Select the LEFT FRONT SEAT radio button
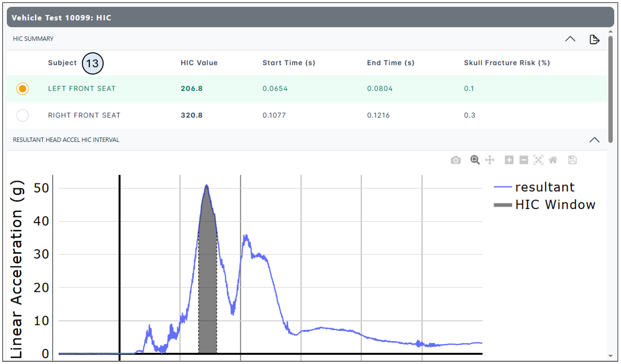 pos(22,89)
